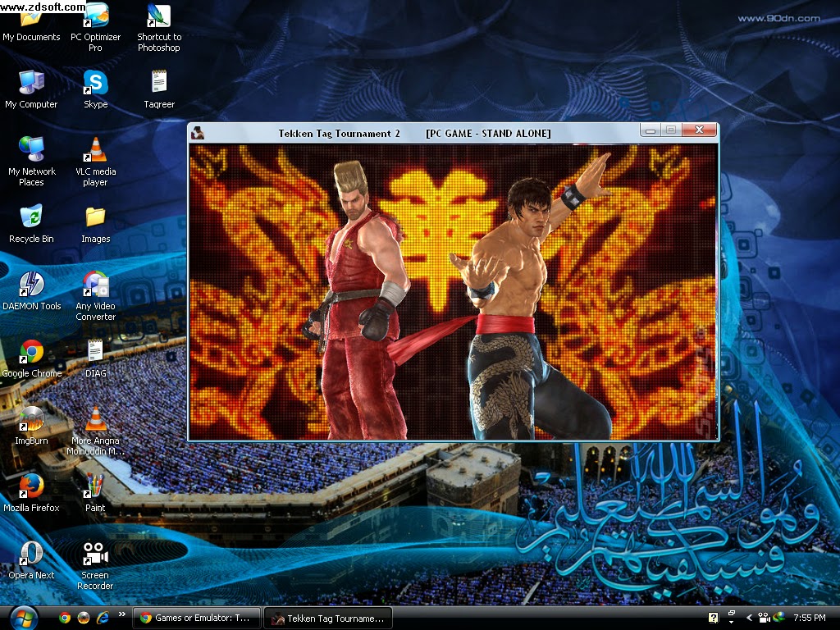Select the Taqreer text file icon
This screenshot has width=840, height=630.
point(159,89)
